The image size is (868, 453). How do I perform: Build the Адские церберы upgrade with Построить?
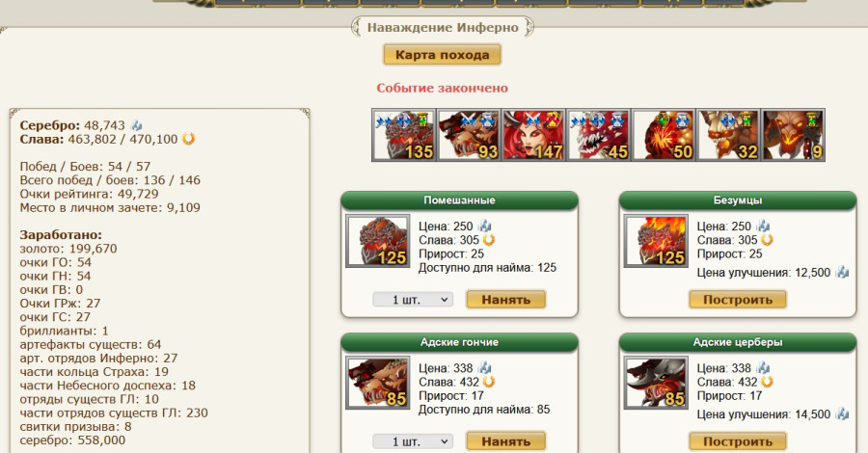click(x=738, y=441)
